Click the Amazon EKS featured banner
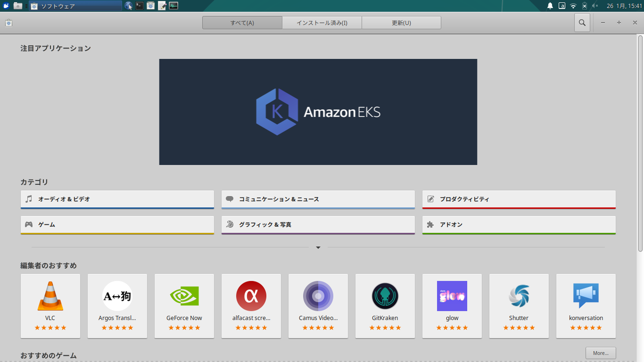 coord(318,112)
